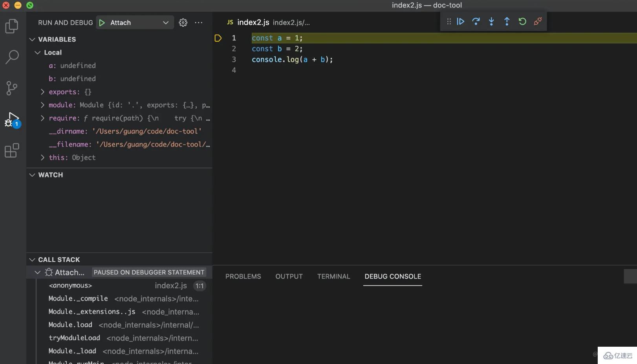Screen dimensions: 637x364
Task: Expand the require variable
Action: [42, 118]
